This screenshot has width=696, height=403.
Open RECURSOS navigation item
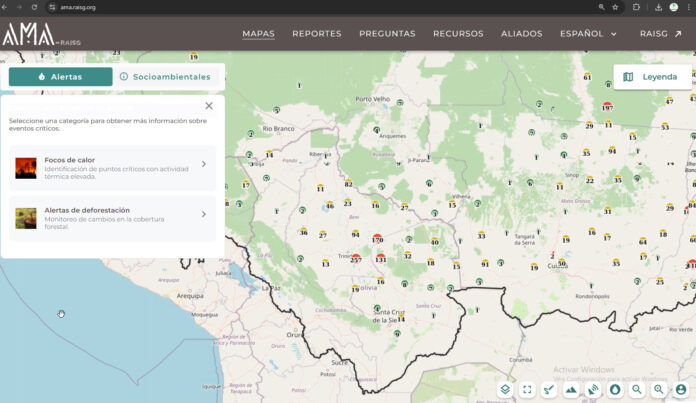point(458,34)
